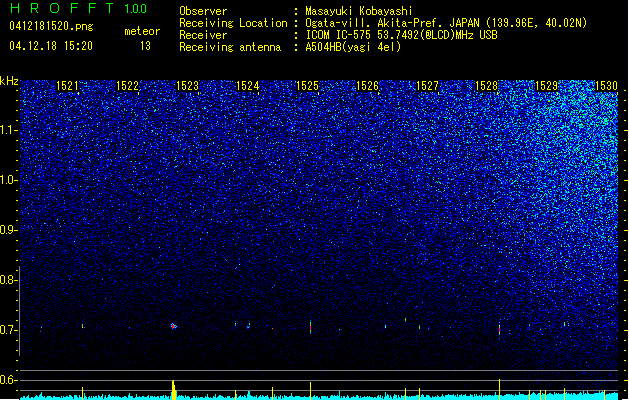The height and width of the screenshot is (400, 629).
Task: Select the Ogata-vill. Akita-Pref. JAPAN location text
Action: pos(446,23)
